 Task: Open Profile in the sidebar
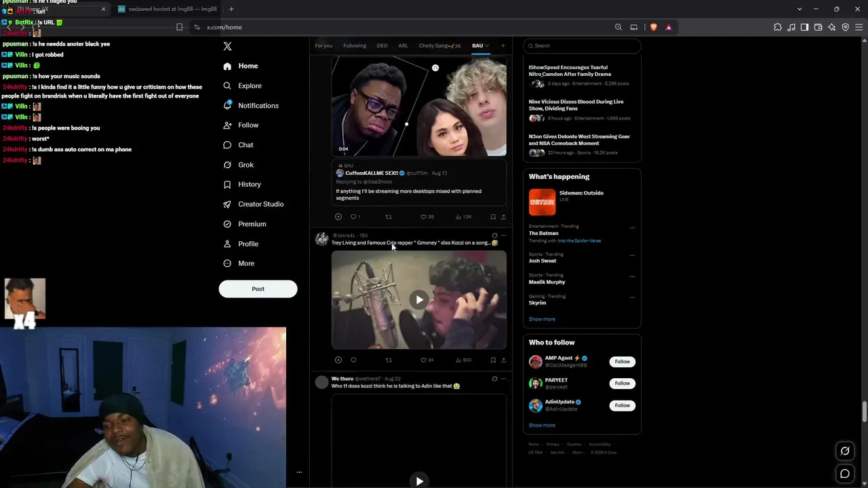241,243
